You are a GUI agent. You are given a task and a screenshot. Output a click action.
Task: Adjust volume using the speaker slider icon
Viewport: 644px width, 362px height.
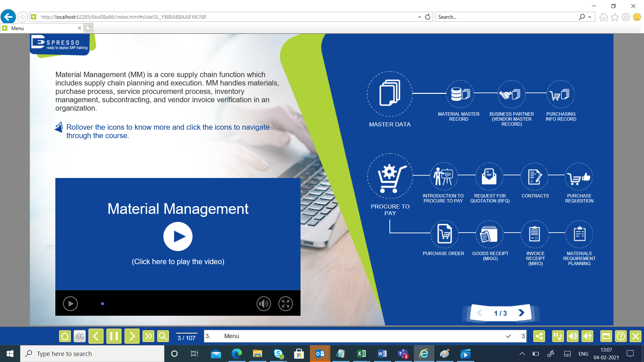coord(587,336)
